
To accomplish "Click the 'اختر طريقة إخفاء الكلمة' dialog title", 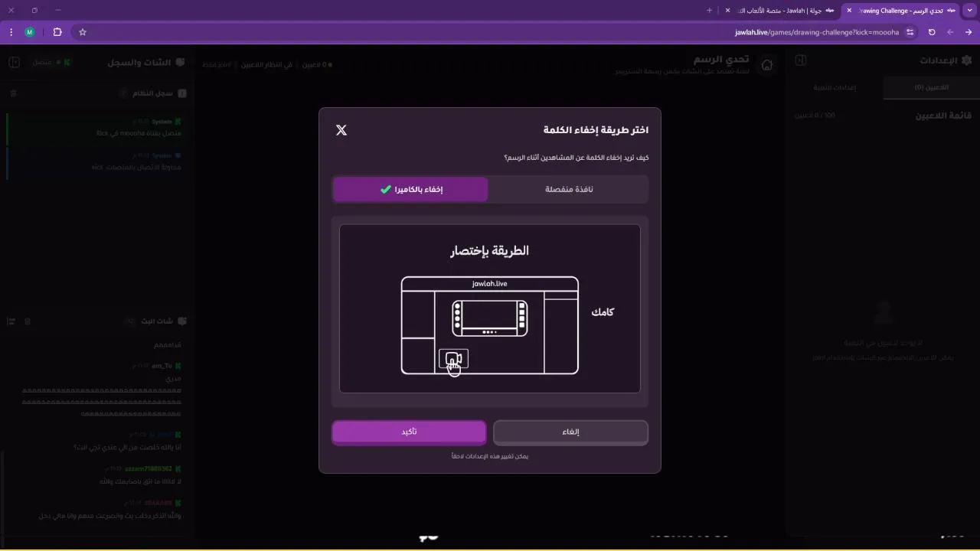I will 596,130.
